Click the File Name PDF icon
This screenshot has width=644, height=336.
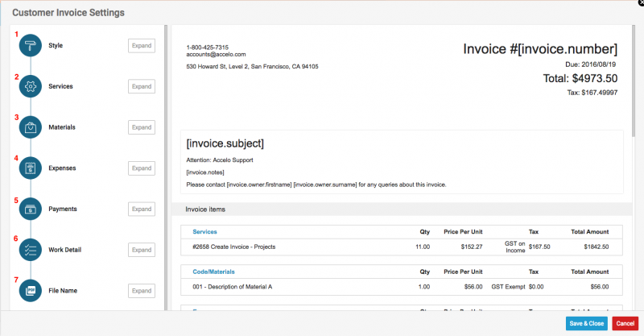[31, 290]
